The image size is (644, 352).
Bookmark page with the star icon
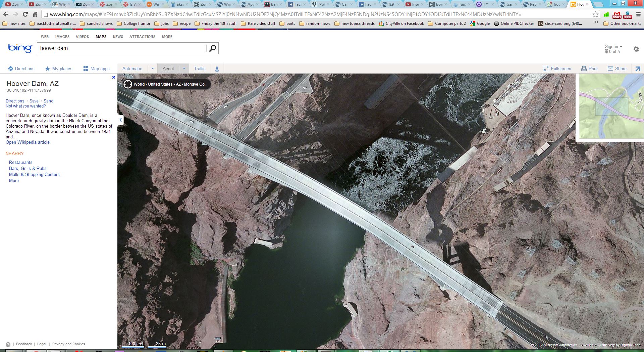point(595,14)
